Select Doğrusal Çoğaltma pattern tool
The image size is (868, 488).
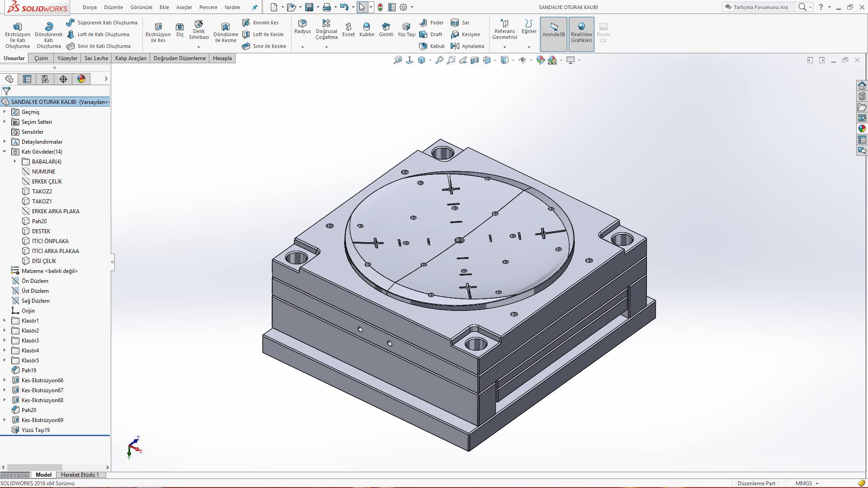326,30
